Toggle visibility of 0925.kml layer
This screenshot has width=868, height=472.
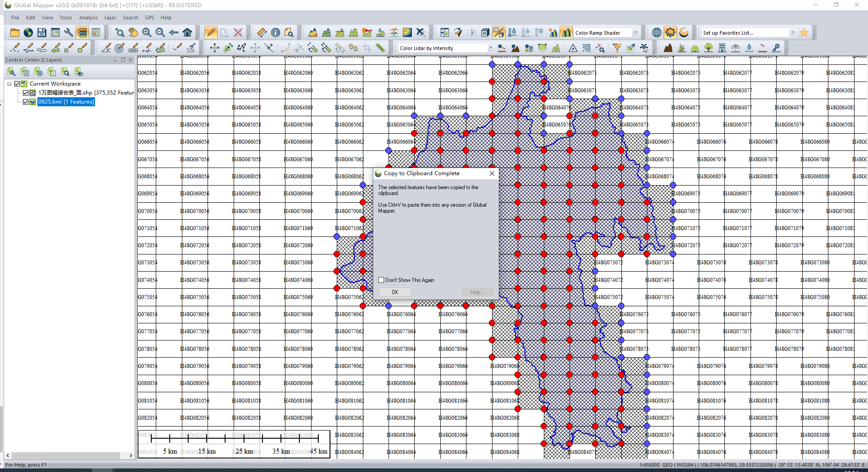tap(26, 102)
